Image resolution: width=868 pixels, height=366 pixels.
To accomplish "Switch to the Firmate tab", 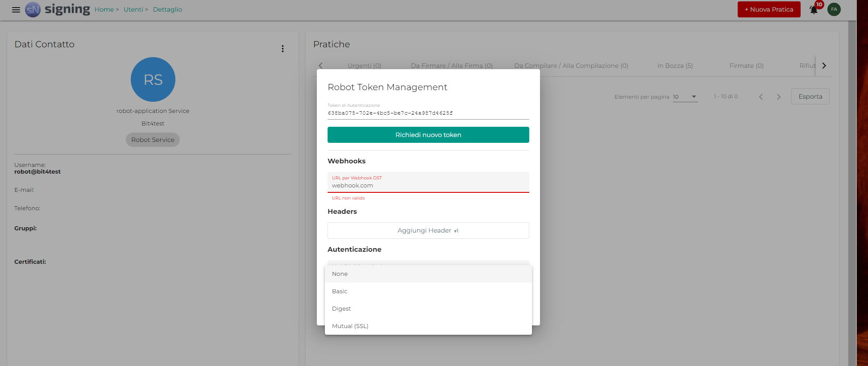I will pyautogui.click(x=746, y=66).
